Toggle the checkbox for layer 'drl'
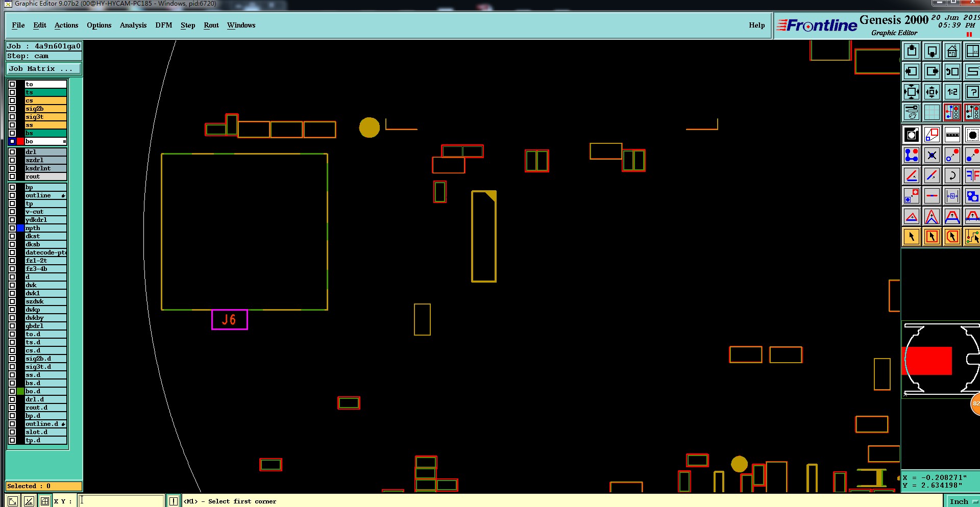Image resolution: width=980 pixels, height=507 pixels. [12, 152]
